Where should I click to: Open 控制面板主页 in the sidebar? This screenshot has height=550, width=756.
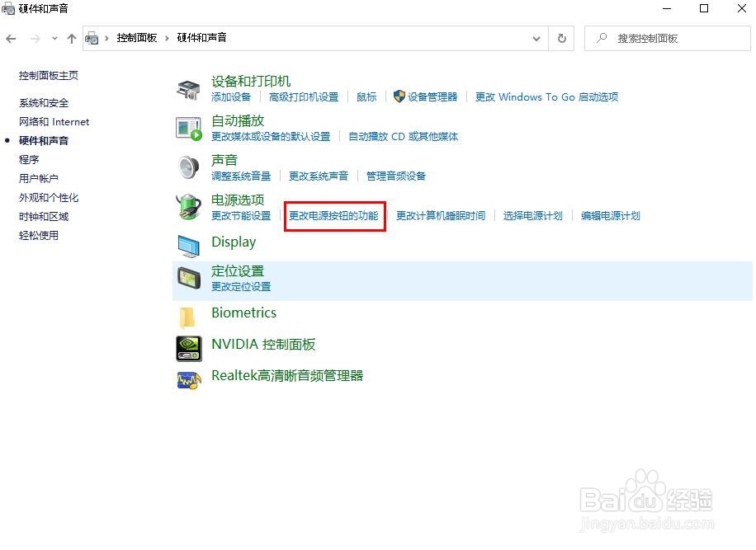tap(48, 76)
